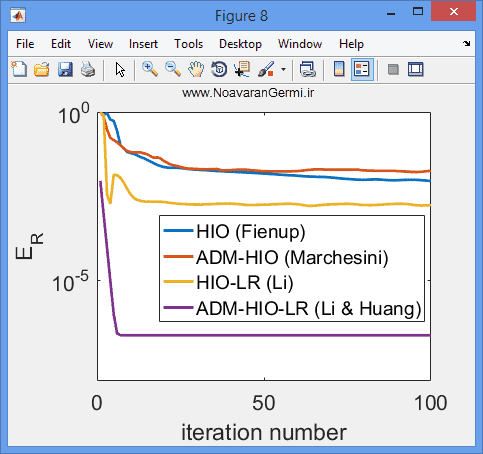This screenshot has height=454, width=483.
Task: Click the yellow line sample in legend
Action: tap(178, 282)
